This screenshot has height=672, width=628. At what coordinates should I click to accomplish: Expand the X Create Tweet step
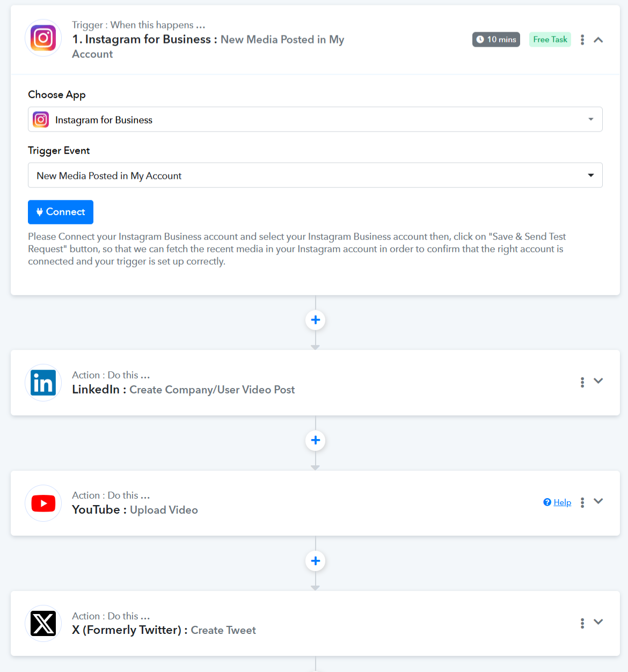(x=598, y=622)
